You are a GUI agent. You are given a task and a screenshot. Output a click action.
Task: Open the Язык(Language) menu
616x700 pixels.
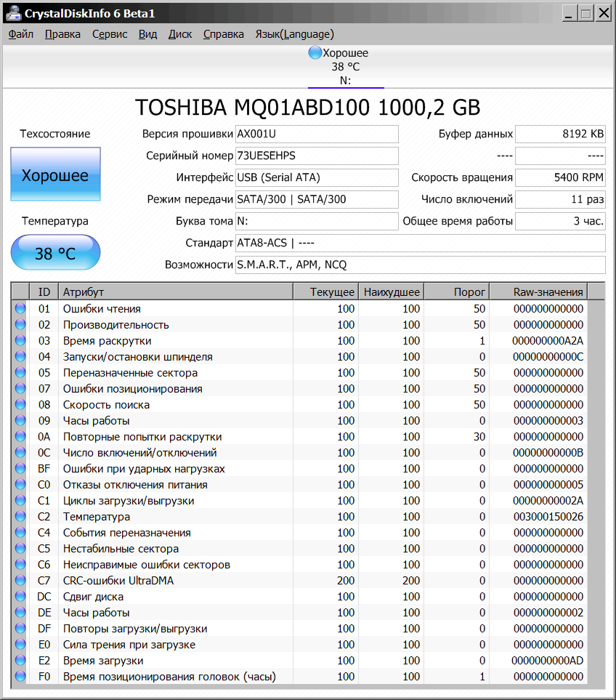pos(294,34)
